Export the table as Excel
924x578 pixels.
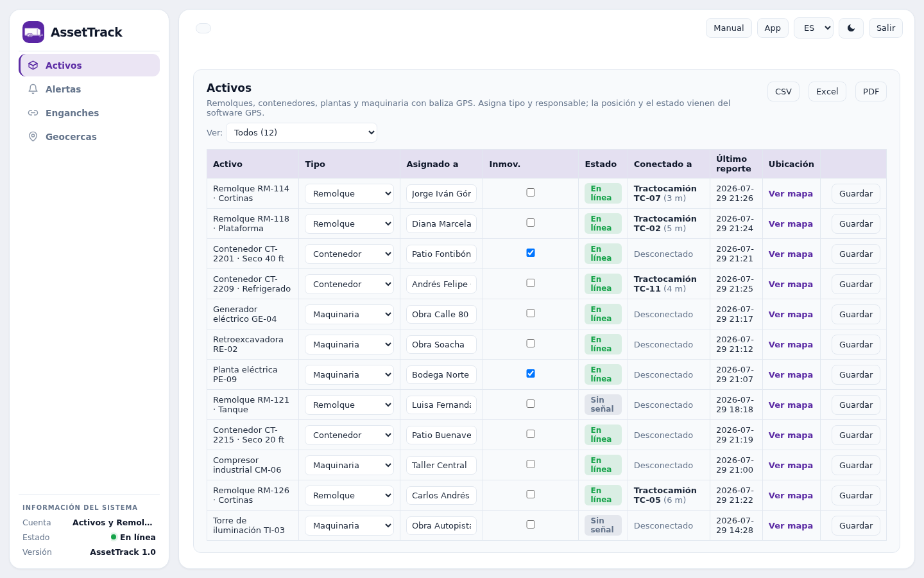[827, 92]
